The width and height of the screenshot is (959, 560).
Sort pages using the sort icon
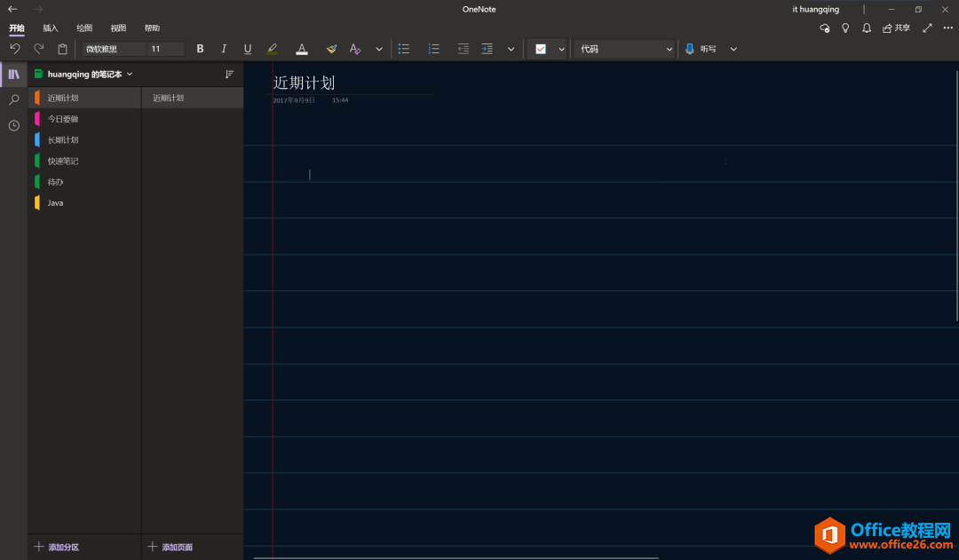pos(229,75)
